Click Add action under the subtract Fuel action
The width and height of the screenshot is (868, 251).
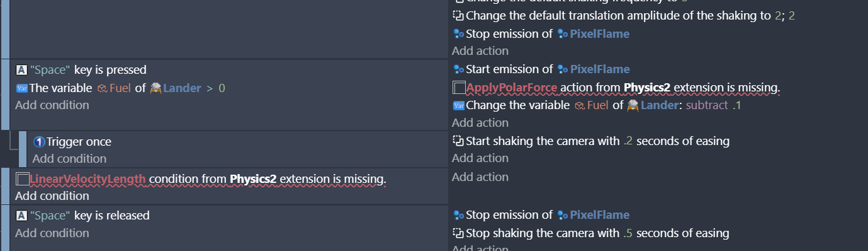coord(480,122)
